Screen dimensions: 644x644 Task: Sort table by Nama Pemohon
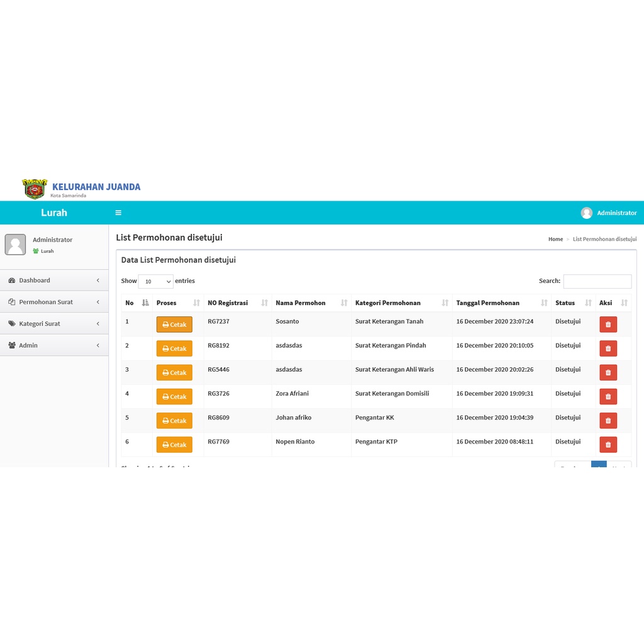(x=311, y=303)
